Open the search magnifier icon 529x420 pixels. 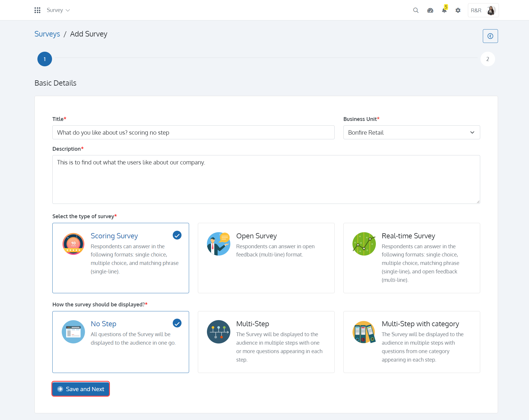point(416,10)
